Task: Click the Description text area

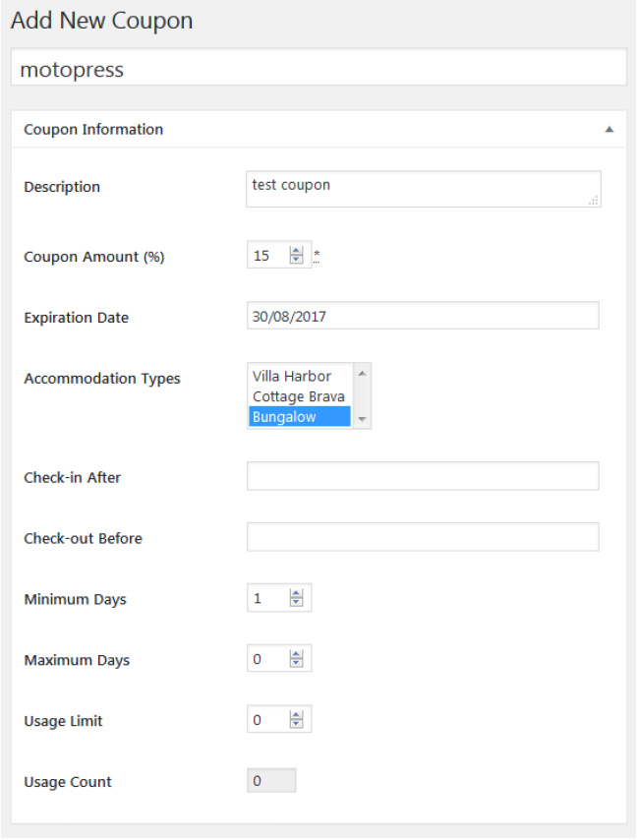Action: (423, 189)
